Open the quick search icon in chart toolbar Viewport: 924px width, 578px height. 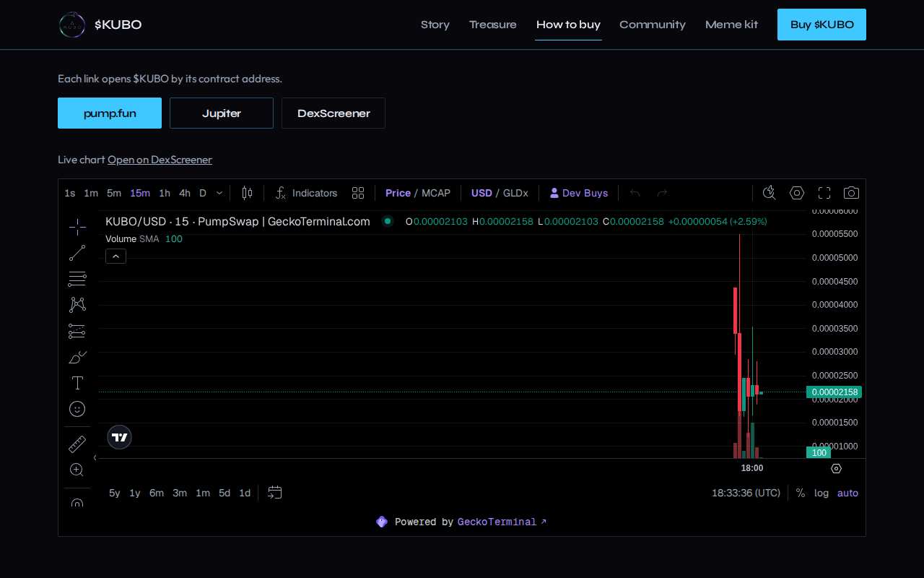click(x=770, y=193)
